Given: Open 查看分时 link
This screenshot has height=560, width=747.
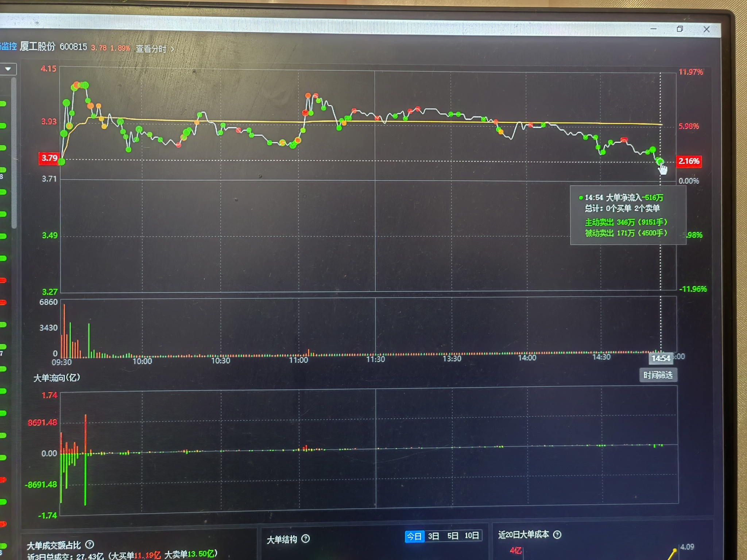Looking at the screenshot, I should pyautogui.click(x=151, y=48).
